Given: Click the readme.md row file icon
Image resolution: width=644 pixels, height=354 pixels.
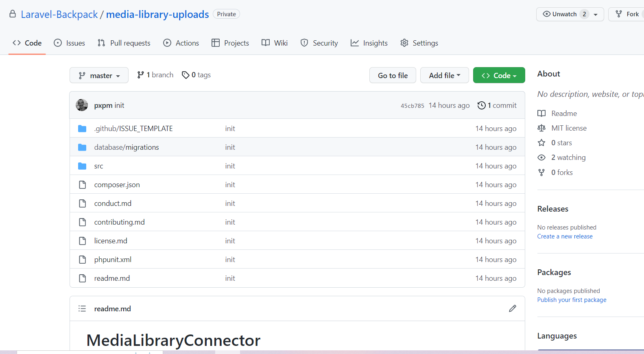Looking at the screenshot, I should pos(82,278).
